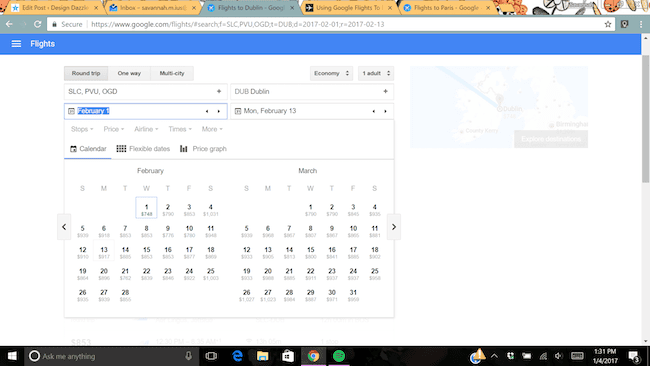This screenshot has width=650, height=366.
Task: Open the Windows Start menu
Action: 12,356
